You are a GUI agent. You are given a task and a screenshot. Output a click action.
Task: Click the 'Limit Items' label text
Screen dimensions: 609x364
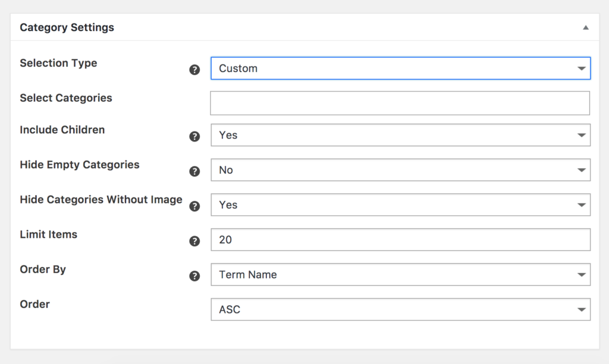point(49,234)
